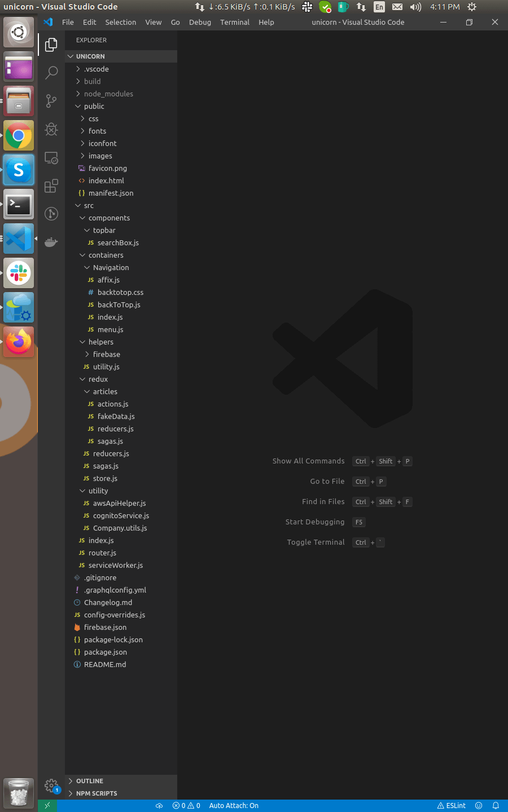
Task: Open manifest.json file
Action: (x=121, y=193)
